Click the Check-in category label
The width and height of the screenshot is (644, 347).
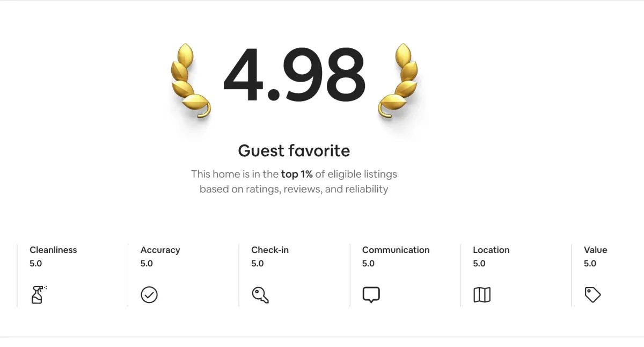tap(270, 250)
